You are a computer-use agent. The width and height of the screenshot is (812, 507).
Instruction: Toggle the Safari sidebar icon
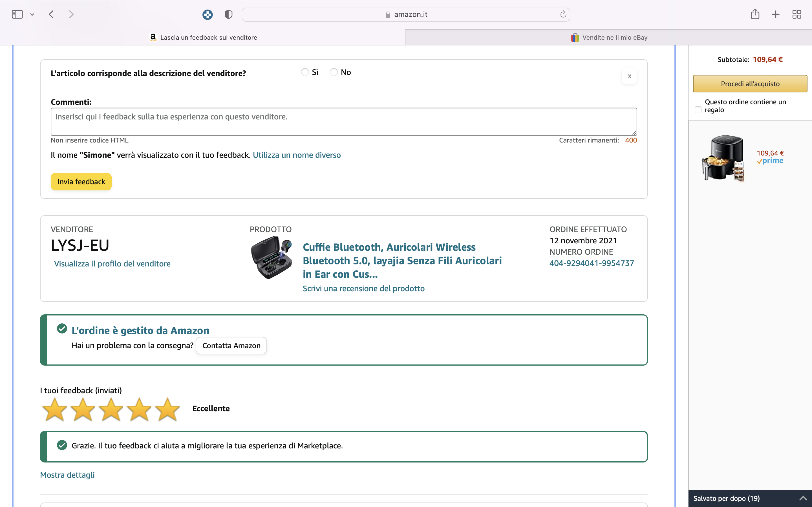(x=17, y=14)
